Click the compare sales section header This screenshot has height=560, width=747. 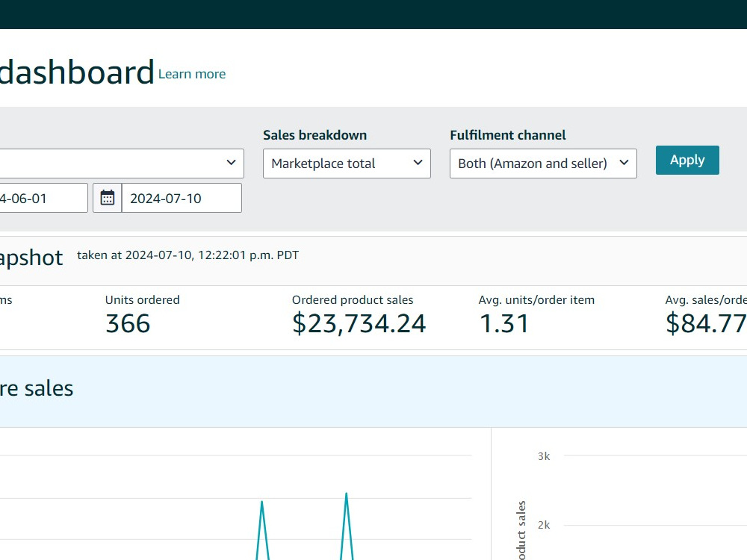click(36, 388)
